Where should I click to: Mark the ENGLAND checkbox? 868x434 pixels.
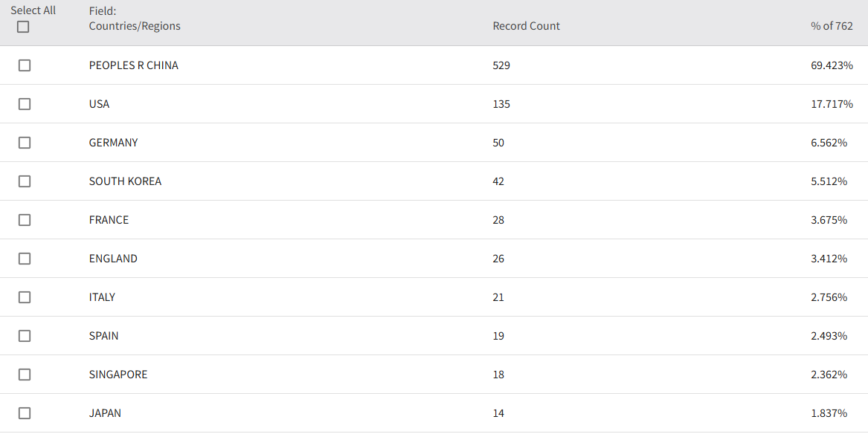(x=25, y=259)
